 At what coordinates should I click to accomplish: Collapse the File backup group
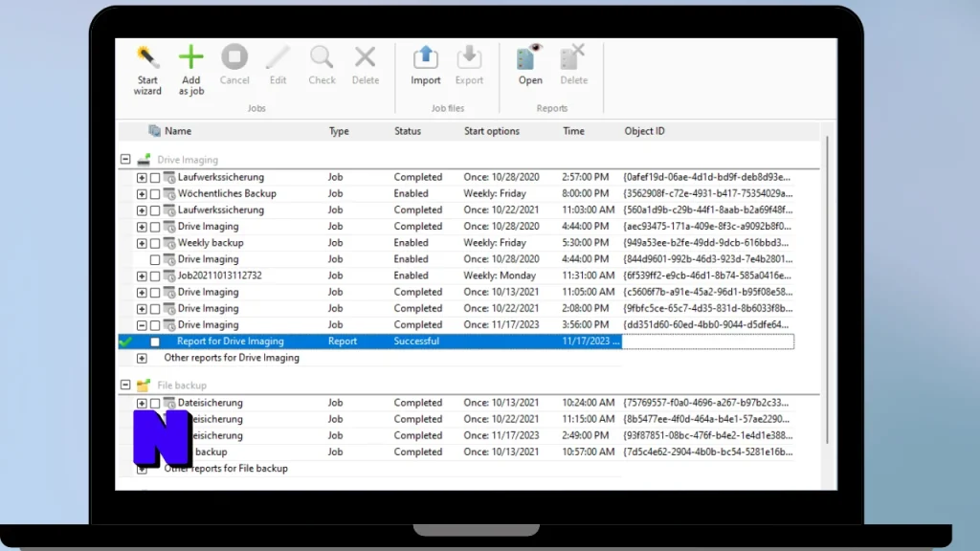point(125,385)
